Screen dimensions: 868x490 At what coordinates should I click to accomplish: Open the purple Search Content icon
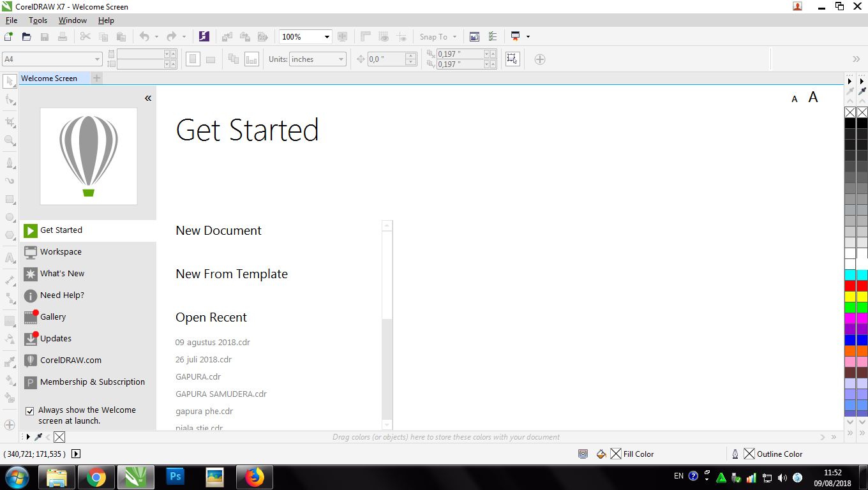point(204,36)
